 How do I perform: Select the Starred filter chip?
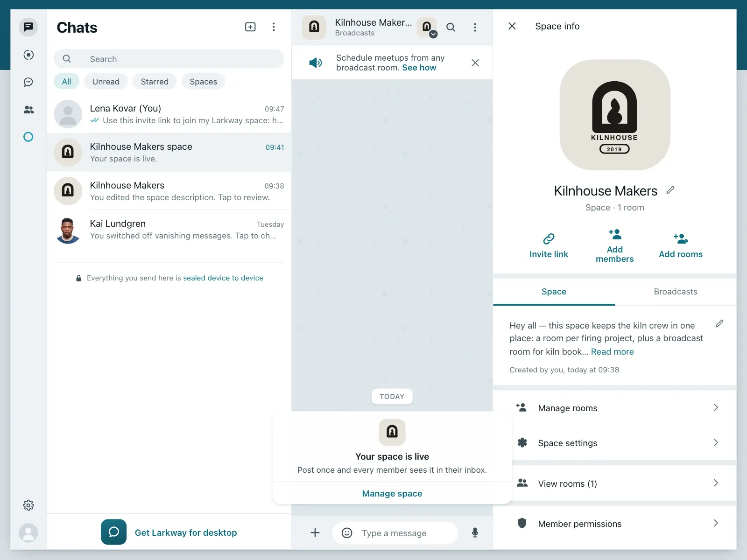pos(155,82)
